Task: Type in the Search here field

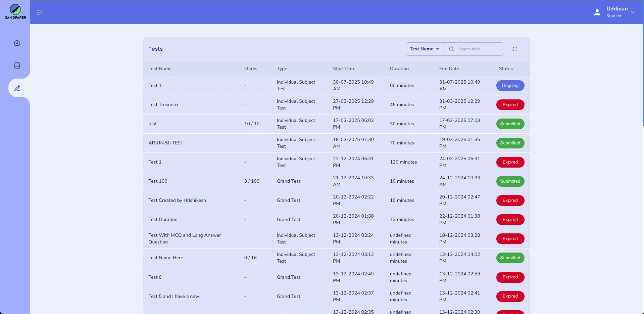Action: click(479, 49)
